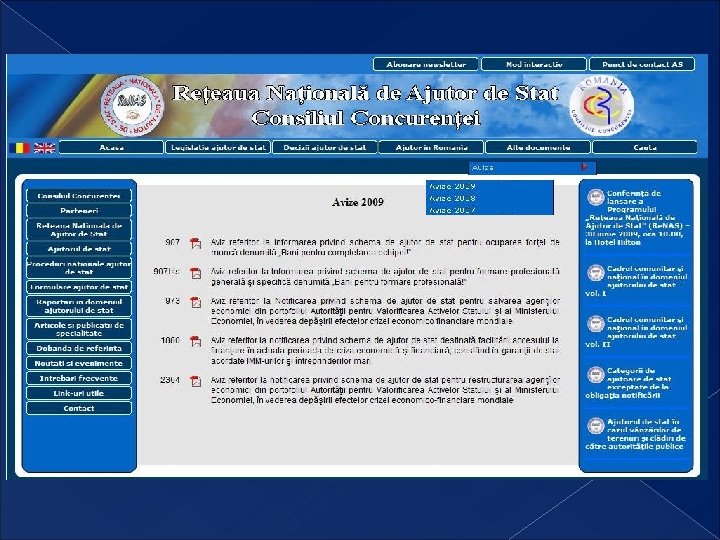The image size is (720, 540).
Task: Open Cadrul comunitar si national vol. II link
Action: (x=637, y=332)
